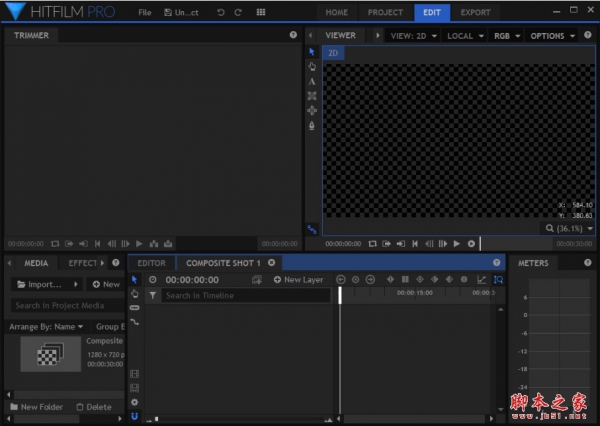Switch to the Export tab
600x426 pixels.
coord(475,12)
